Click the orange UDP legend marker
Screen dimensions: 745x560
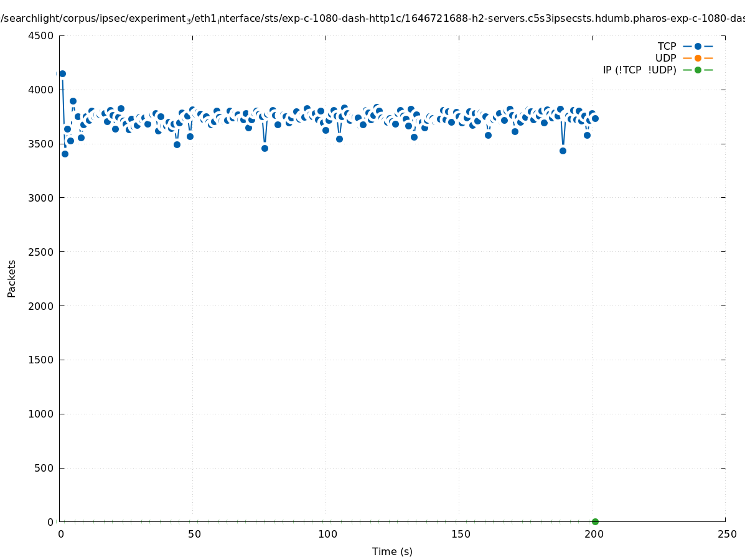pos(698,58)
